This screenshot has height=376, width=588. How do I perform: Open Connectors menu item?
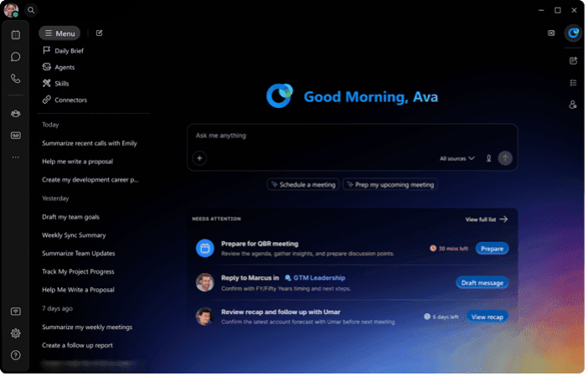64,100
